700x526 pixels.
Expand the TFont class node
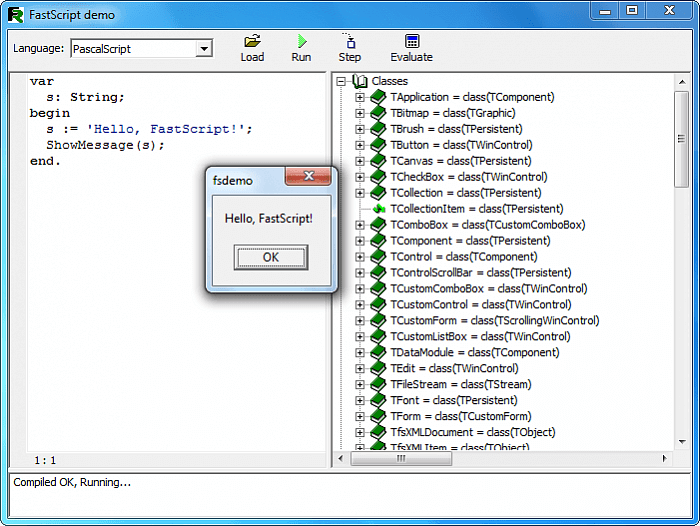click(360, 401)
